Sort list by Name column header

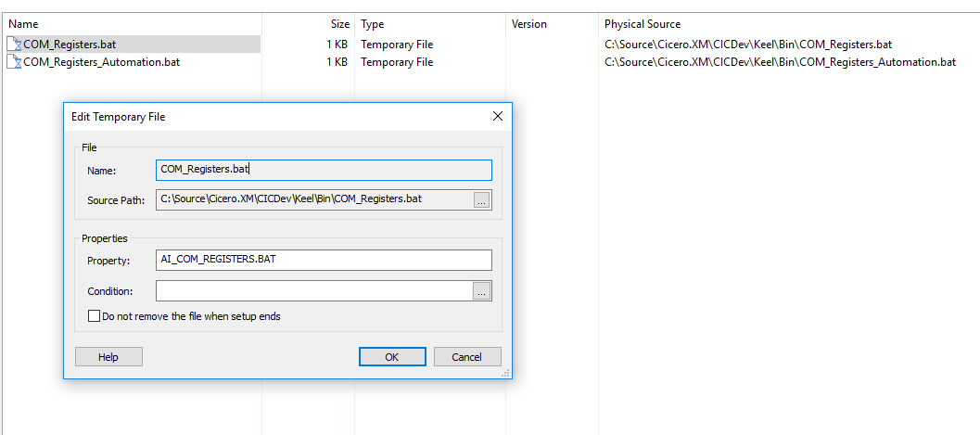pyautogui.click(x=24, y=24)
